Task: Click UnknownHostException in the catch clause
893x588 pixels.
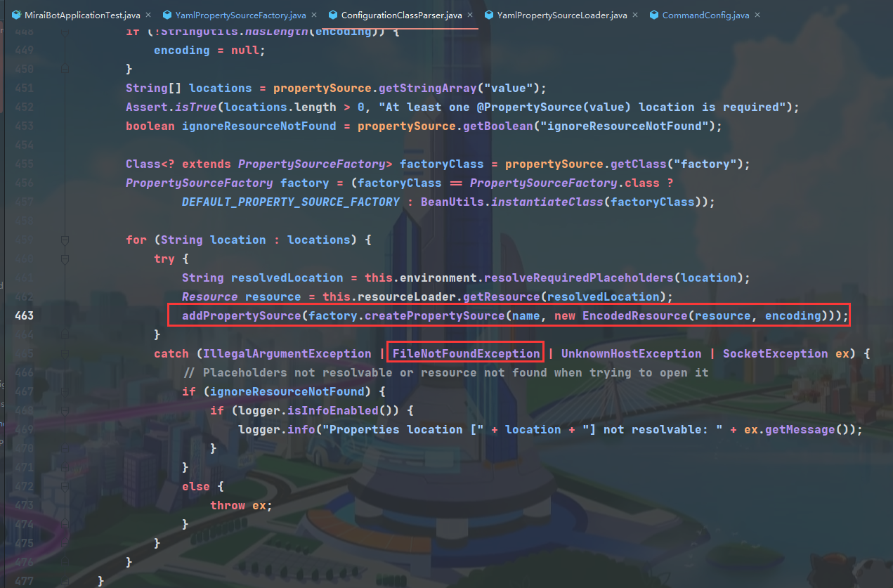Action: (631, 353)
